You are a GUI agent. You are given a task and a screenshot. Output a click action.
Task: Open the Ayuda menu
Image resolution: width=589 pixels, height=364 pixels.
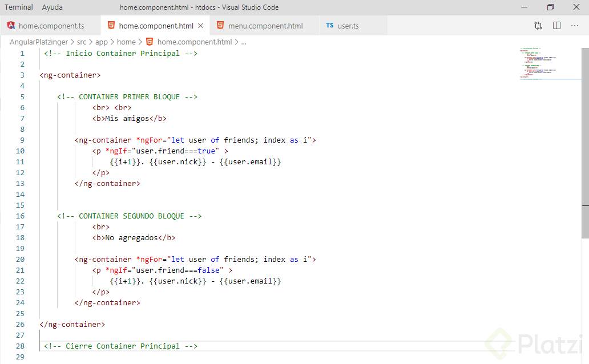click(x=52, y=7)
